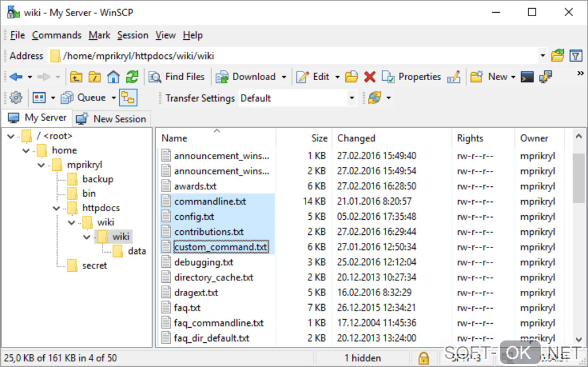Screen dimensions: 588x367
Task: Click the Download button
Action: 245,77
